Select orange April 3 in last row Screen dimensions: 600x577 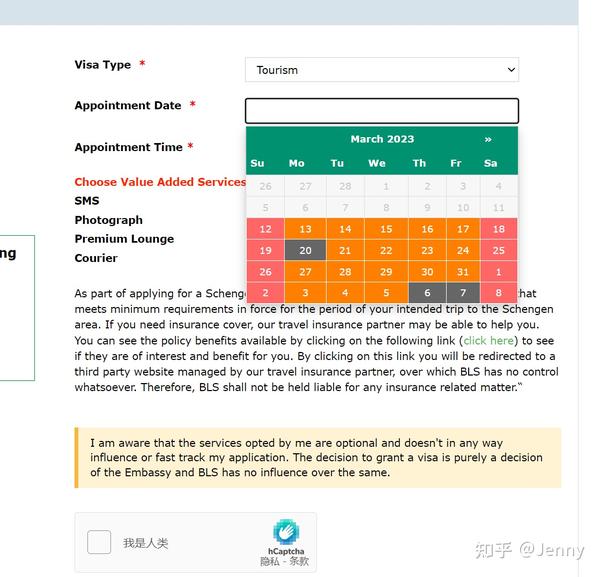(305, 293)
